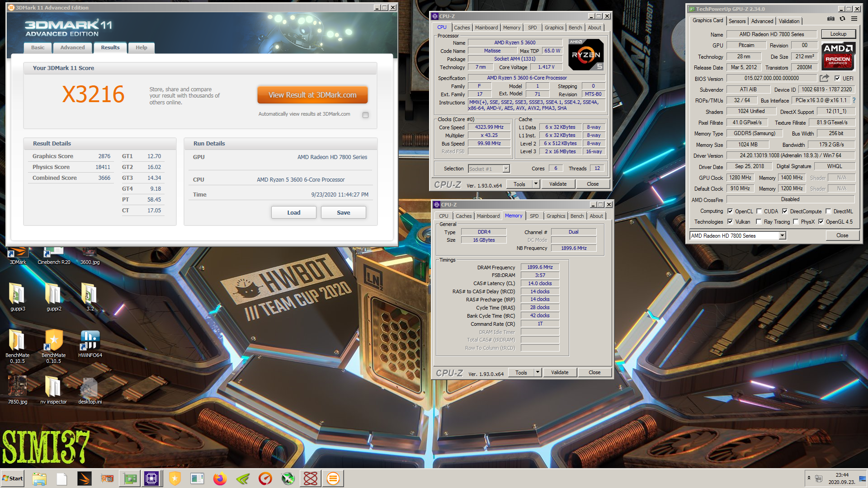Open the Socket #1 selection dropdown
The image size is (868, 488).
[506, 169]
